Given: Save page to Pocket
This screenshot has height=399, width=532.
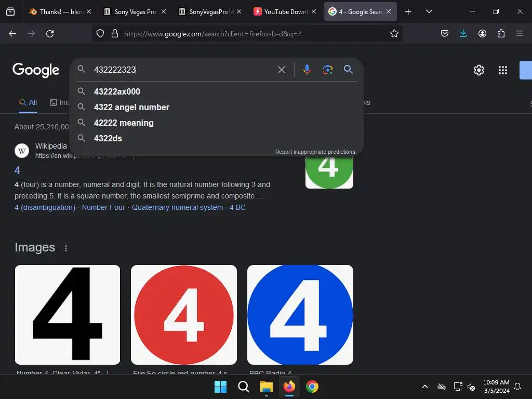Looking at the screenshot, I should [445, 34].
